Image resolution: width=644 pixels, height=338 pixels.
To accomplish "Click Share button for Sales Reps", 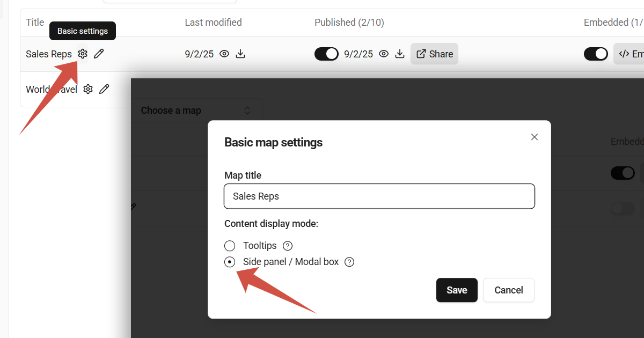I will tap(435, 54).
